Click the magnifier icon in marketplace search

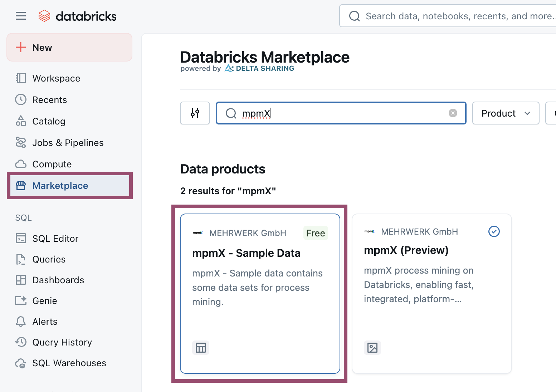pyautogui.click(x=231, y=113)
